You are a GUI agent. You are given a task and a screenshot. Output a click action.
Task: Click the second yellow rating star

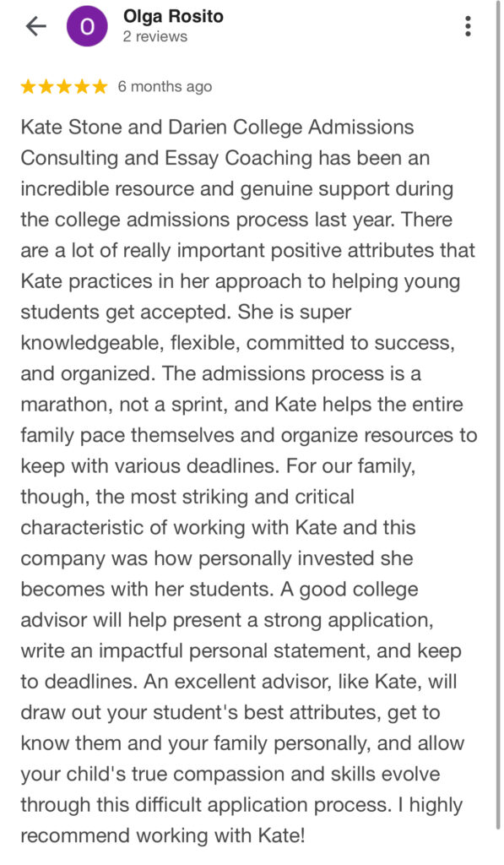pos(46,87)
